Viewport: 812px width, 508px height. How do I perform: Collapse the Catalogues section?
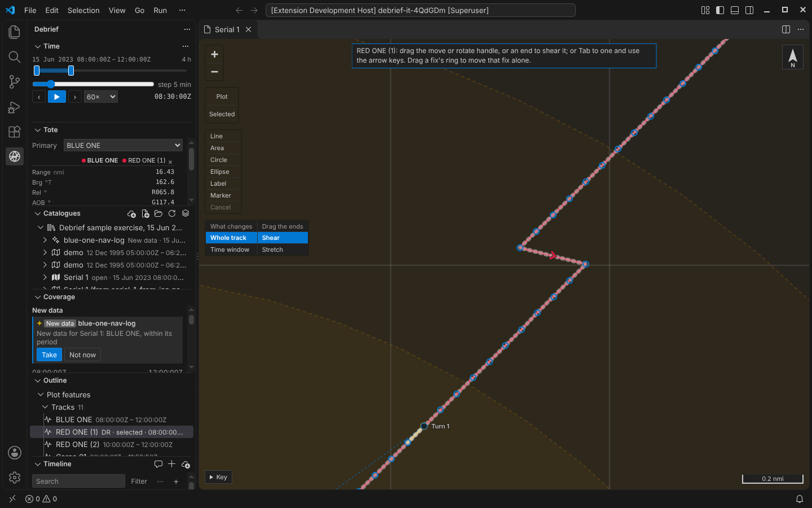38,213
